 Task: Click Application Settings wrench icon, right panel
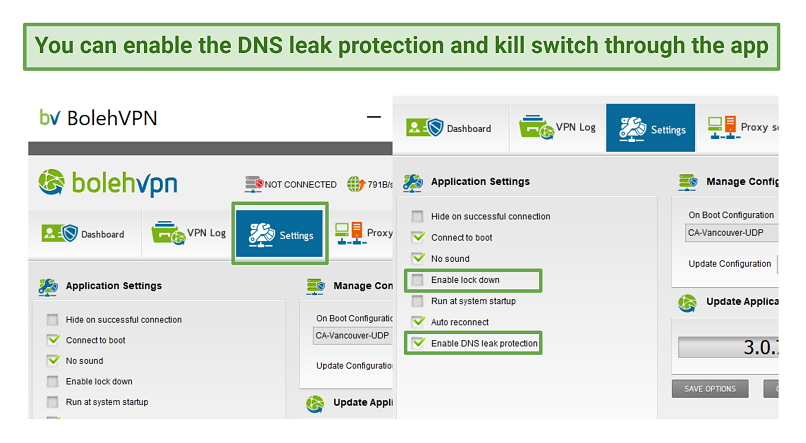(x=413, y=182)
